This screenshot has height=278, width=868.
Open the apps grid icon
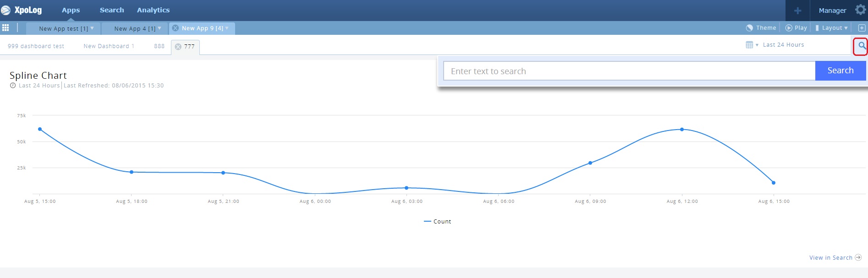click(x=5, y=28)
